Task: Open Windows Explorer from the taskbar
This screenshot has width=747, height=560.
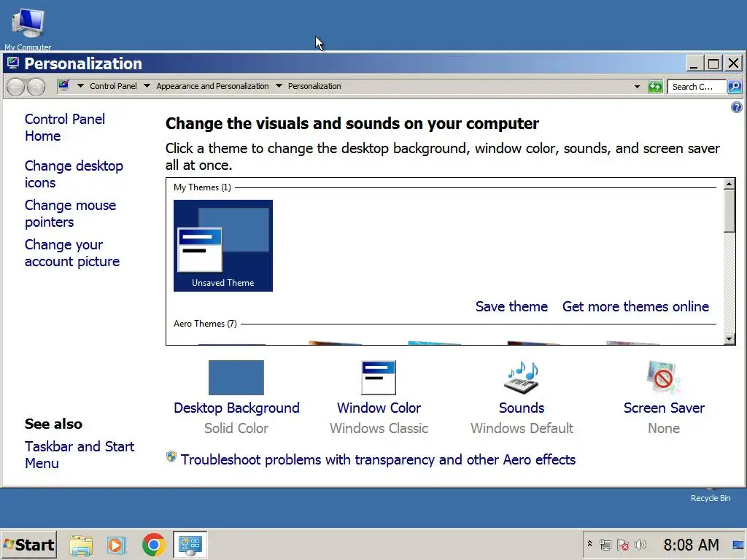Action: click(x=82, y=545)
